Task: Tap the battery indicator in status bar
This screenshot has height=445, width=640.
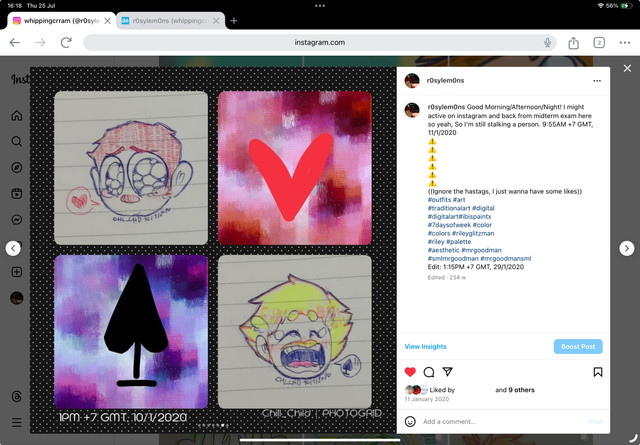Action: click(x=626, y=6)
